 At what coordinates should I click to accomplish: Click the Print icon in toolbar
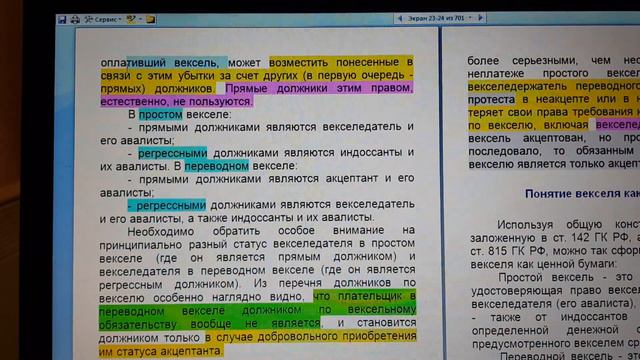(x=75, y=20)
